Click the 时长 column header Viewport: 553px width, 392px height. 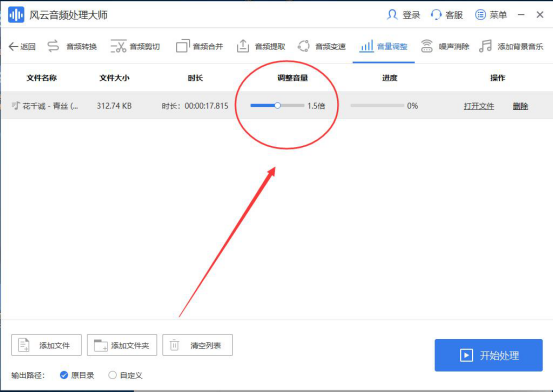point(195,78)
